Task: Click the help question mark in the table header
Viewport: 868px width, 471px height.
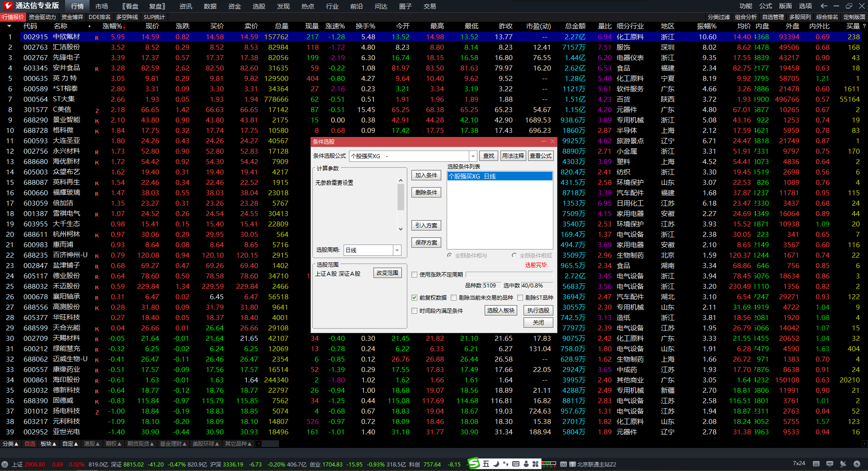Action: coord(864,26)
